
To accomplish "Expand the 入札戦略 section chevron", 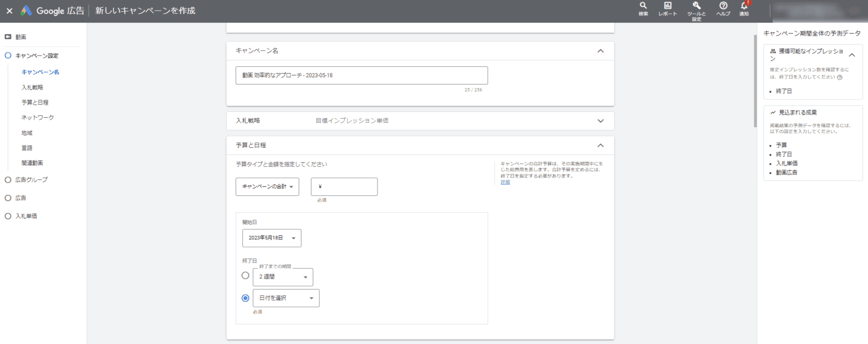I will tap(600, 121).
